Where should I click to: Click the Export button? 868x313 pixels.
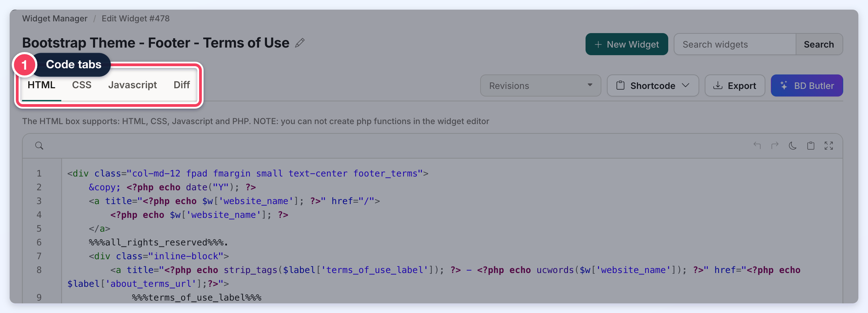pyautogui.click(x=735, y=85)
